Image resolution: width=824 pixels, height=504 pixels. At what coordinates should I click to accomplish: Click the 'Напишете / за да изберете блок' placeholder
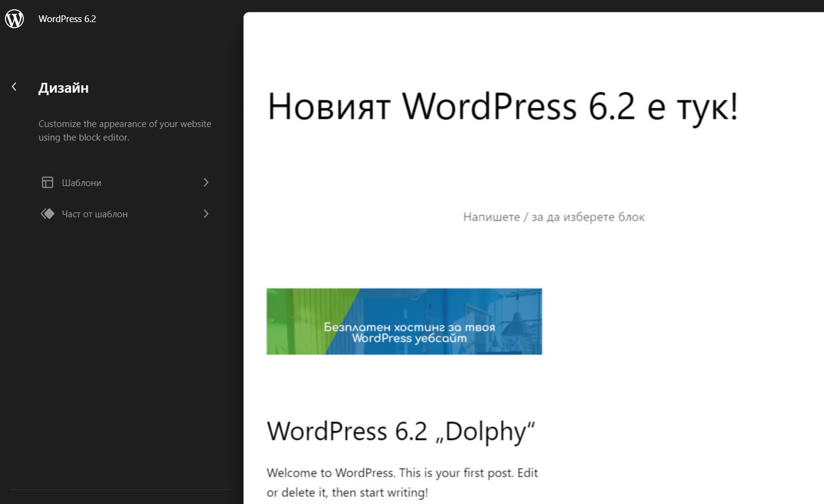point(554,217)
